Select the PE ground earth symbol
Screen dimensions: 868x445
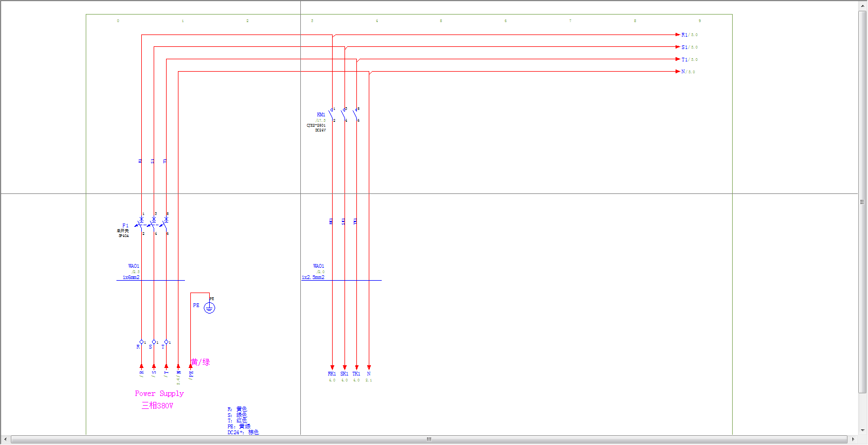click(x=209, y=308)
